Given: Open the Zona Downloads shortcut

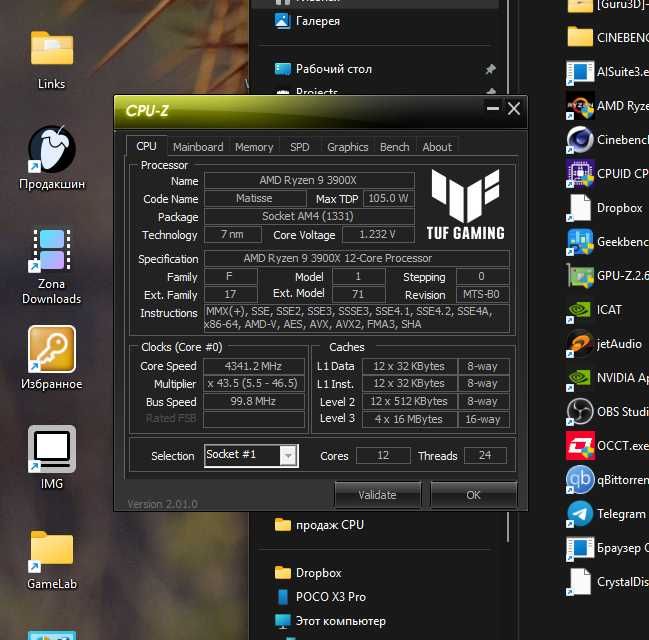Looking at the screenshot, I should click(x=52, y=251).
